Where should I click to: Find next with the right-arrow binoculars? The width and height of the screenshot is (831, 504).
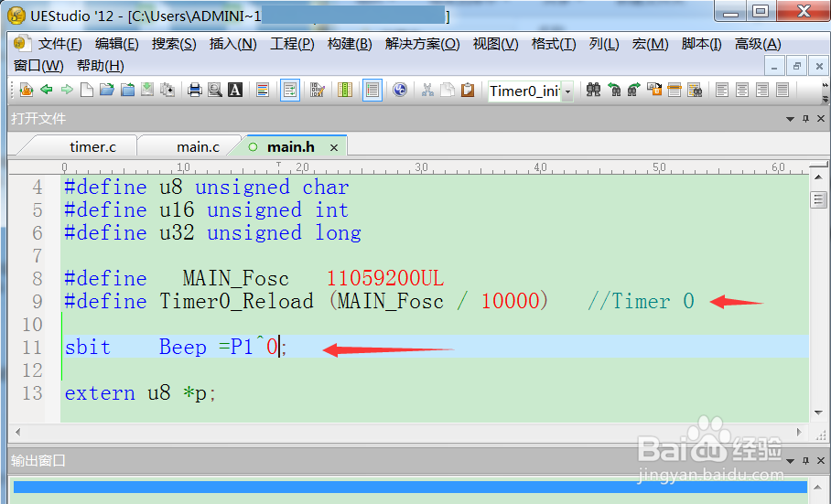pos(634,90)
